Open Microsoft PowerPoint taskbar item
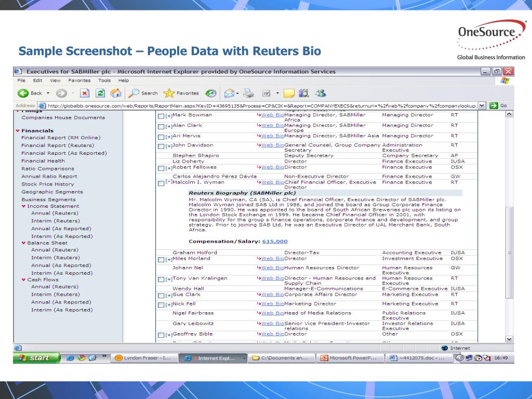This screenshot has height=399, width=532. tap(351, 358)
